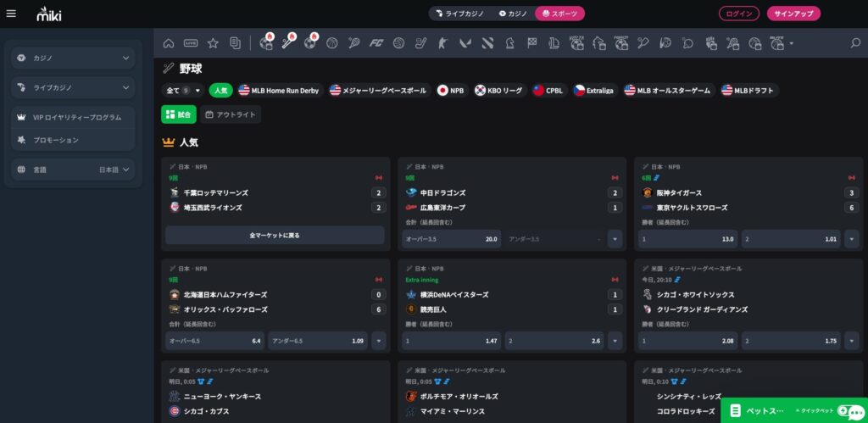Select the boxing glove icon
Image resolution: width=868 pixels, height=423 pixels.
pos(711,43)
